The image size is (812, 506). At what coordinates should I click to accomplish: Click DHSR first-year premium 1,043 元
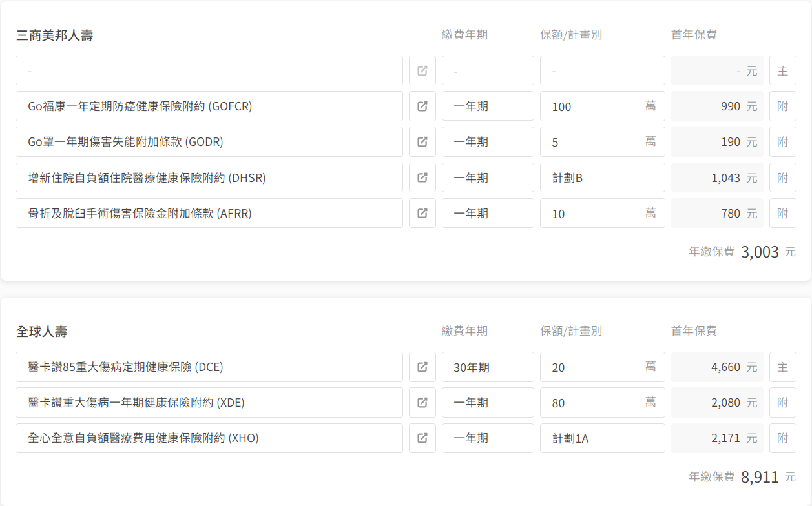717,177
